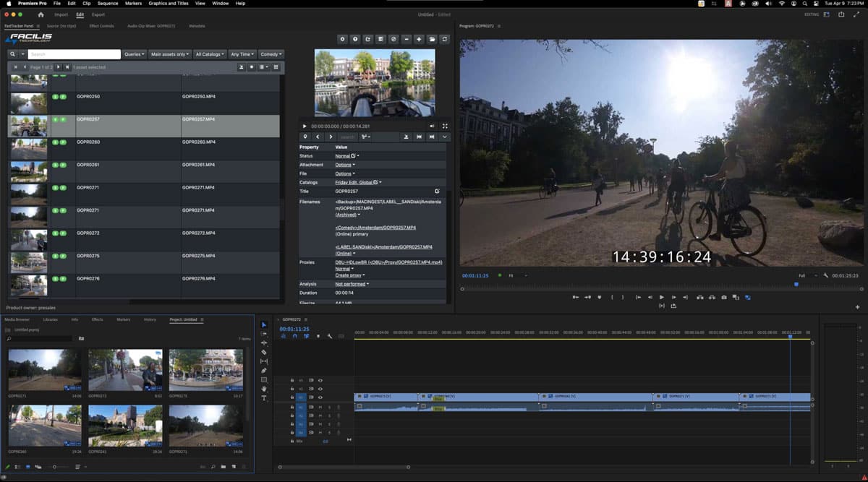
Task: Select the Track Select Forward tool
Action: click(263, 334)
